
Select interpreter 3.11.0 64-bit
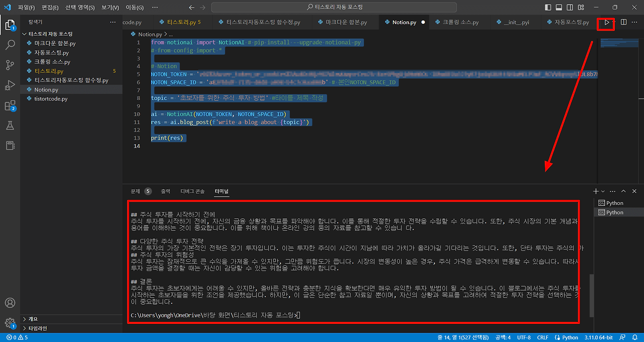pos(599,337)
